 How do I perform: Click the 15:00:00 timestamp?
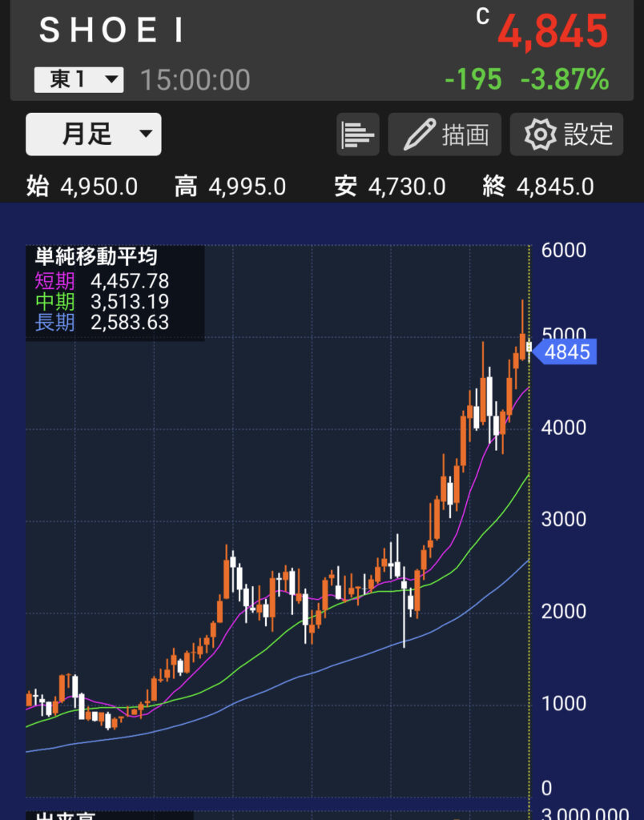pos(195,80)
